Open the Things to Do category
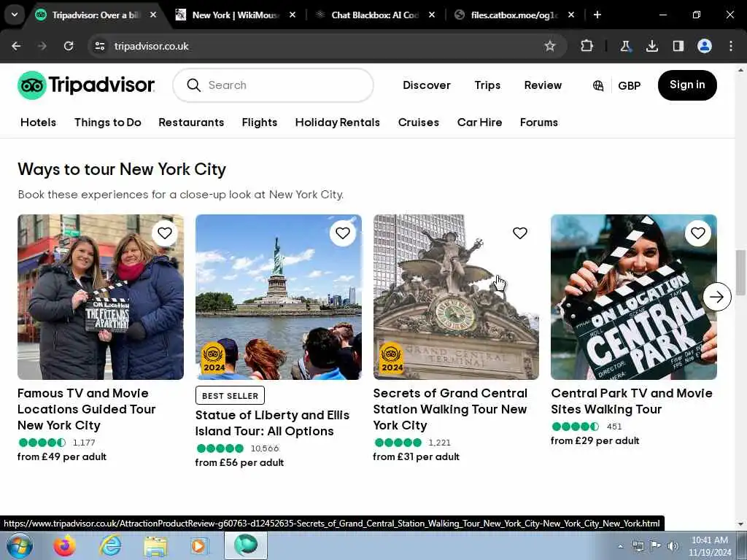The width and height of the screenshot is (747, 560). coord(108,122)
